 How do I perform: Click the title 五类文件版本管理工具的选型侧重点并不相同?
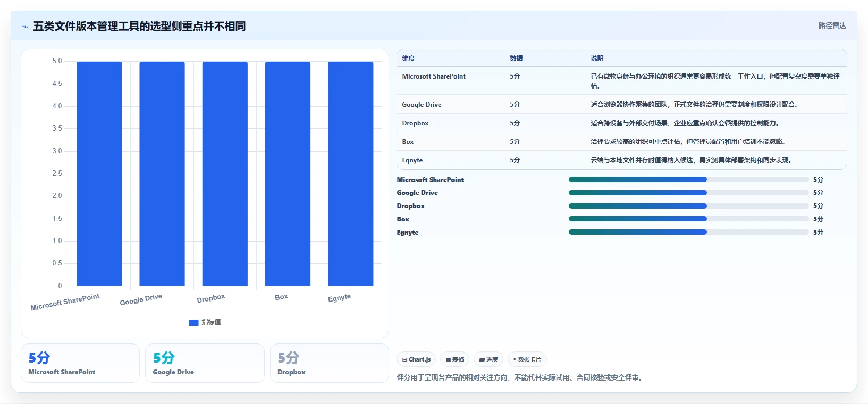click(139, 26)
